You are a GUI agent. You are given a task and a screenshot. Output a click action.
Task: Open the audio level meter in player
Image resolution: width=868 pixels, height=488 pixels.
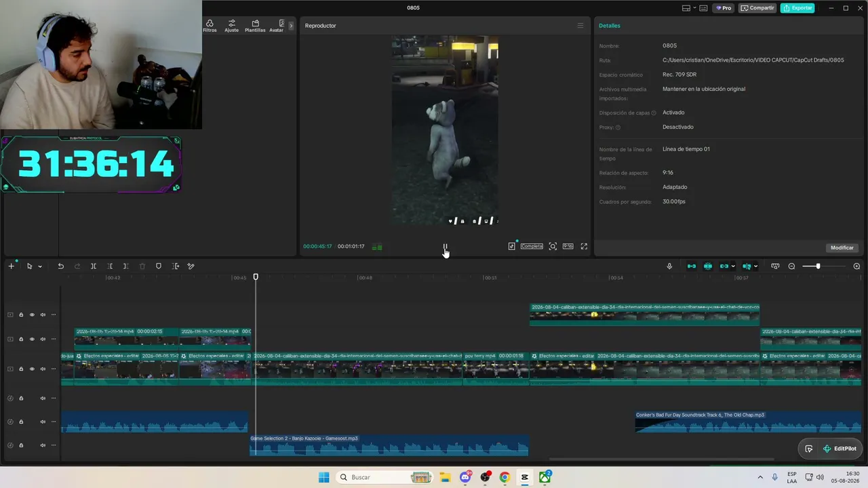[x=377, y=247]
